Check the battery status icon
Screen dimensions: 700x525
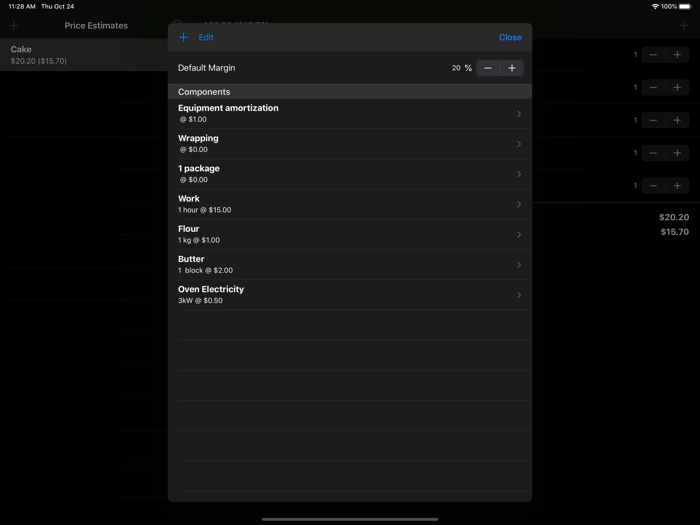tap(685, 6)
